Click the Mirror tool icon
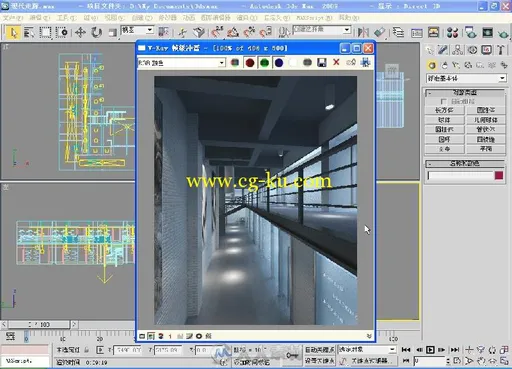512x369 pixels. (363, 32)
